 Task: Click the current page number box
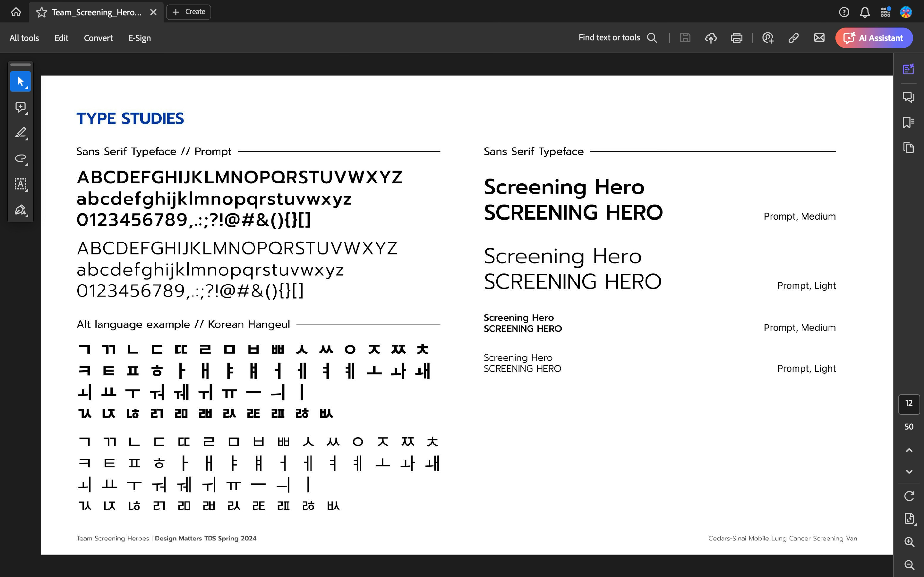[909, 403]
